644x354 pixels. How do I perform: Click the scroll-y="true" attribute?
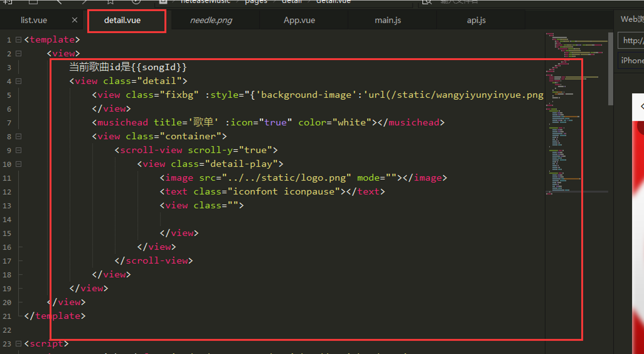pos(230,150)
